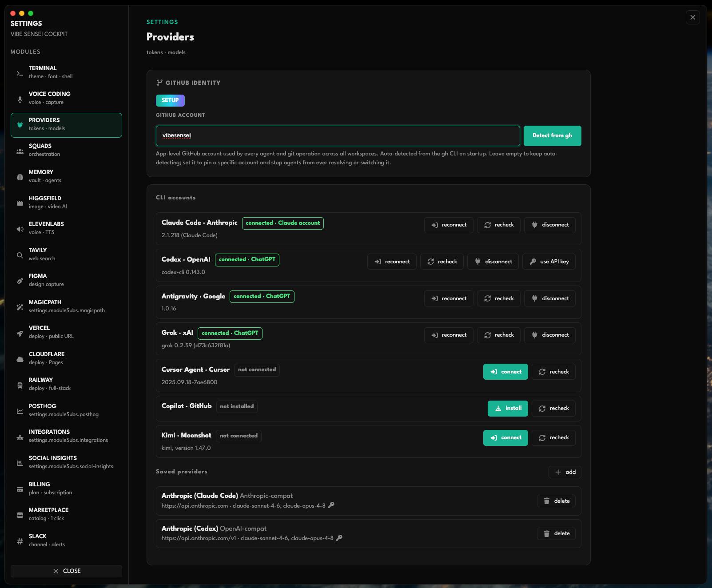Connect Kimi Moonshot account

(505, 438)
